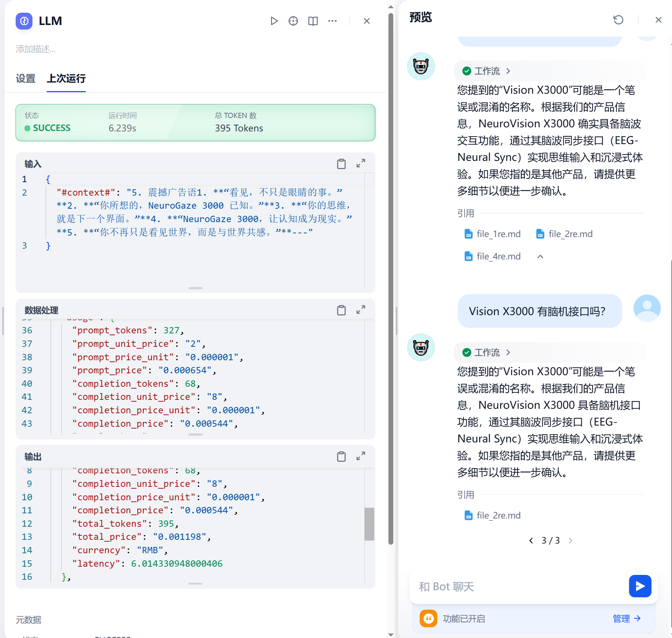
Task: Select the 上次运行 tab
Action: tap(66, 78)
